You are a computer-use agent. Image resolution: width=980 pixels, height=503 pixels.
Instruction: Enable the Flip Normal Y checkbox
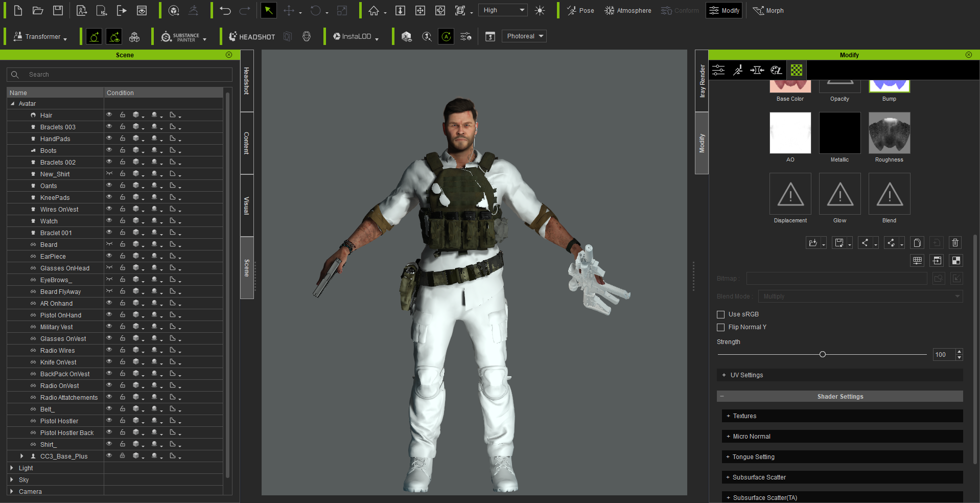[720, 327]
